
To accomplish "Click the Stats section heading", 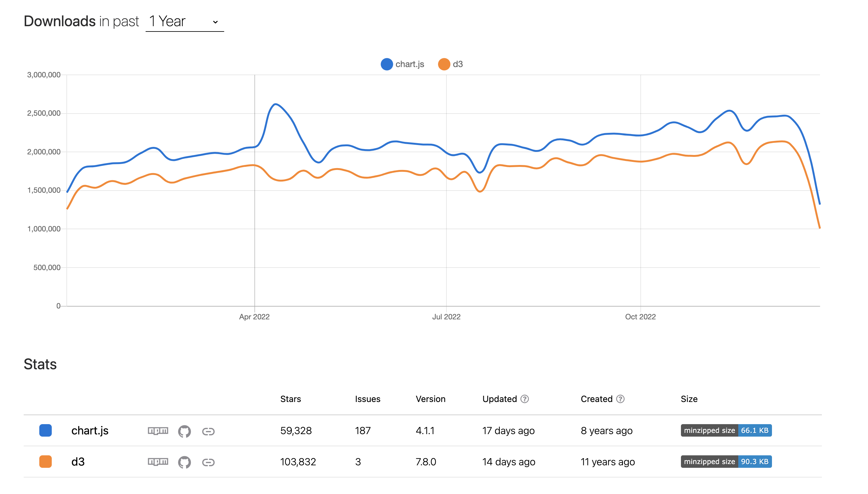I will point(40,364).
